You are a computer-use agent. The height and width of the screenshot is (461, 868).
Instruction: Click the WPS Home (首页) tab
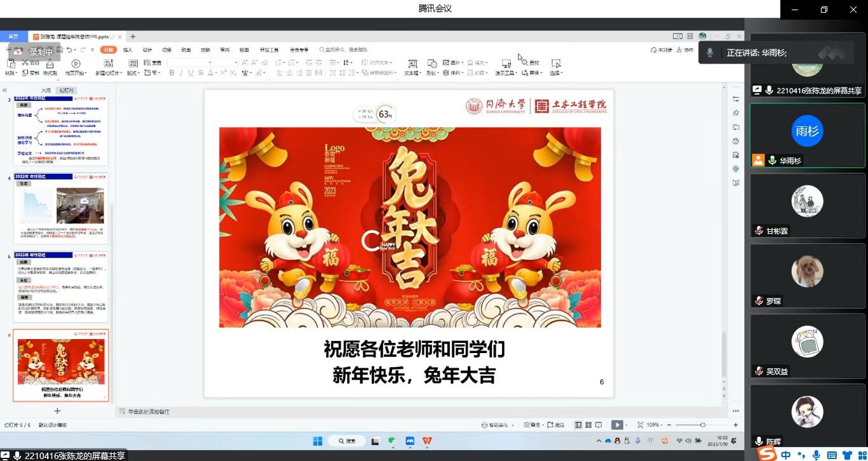13,37
